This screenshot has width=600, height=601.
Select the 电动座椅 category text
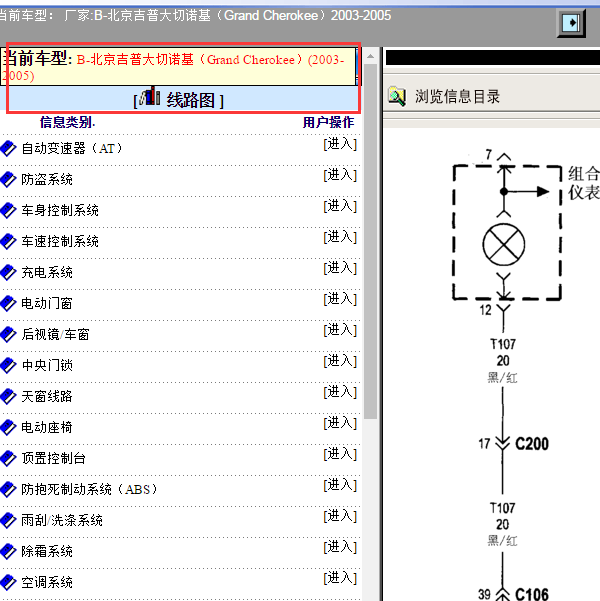47,428
